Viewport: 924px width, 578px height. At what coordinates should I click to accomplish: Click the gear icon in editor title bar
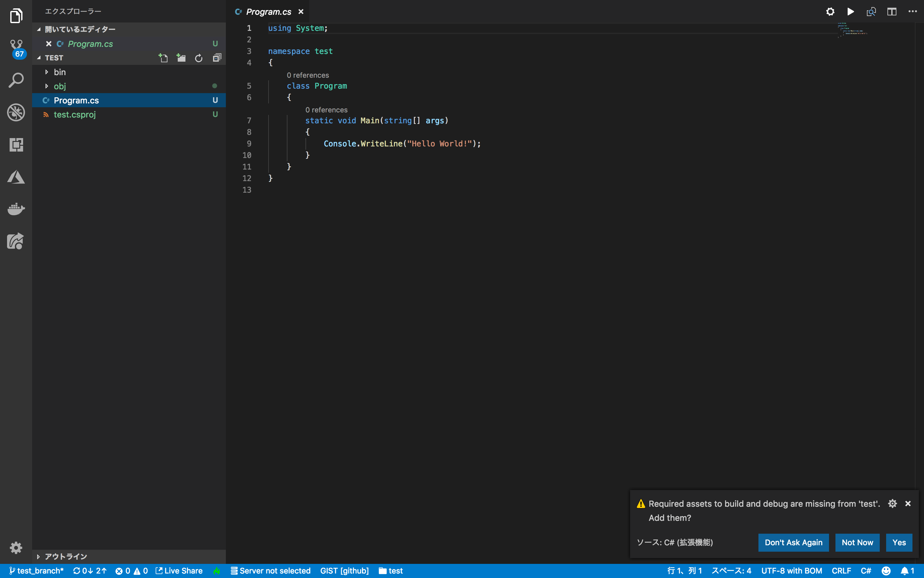pos(830,12)
